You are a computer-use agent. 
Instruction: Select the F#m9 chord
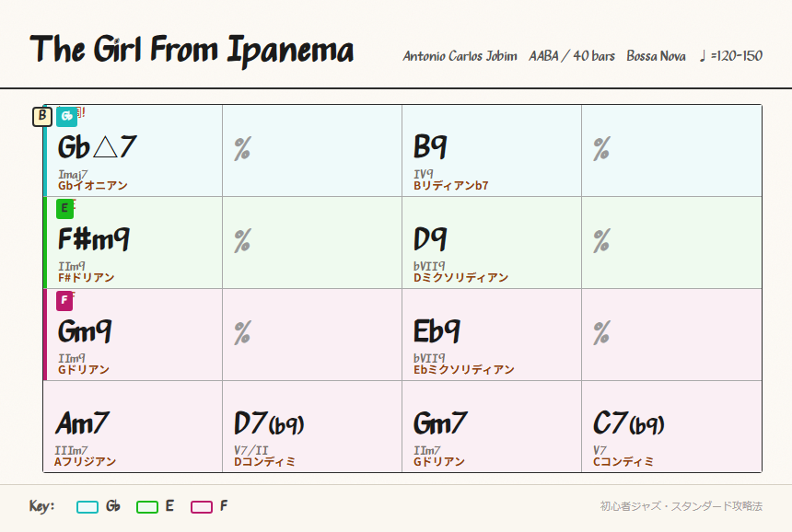point(94,238)
